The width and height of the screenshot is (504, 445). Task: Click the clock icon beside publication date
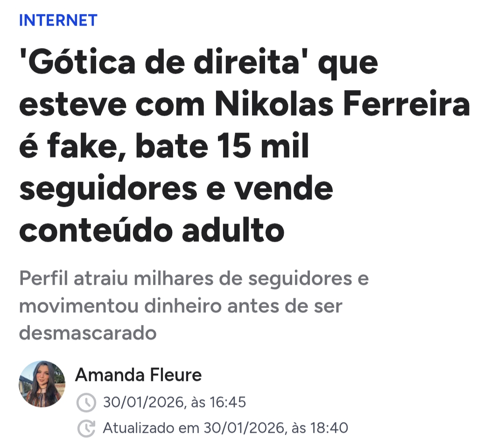point(86,403)
